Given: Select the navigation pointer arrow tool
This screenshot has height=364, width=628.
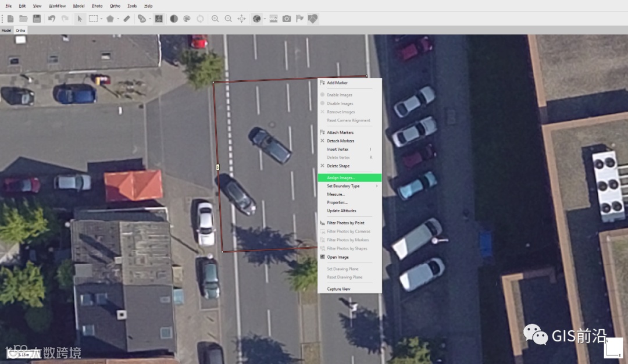Looking at the screenshot, I should tap(80, 19).
